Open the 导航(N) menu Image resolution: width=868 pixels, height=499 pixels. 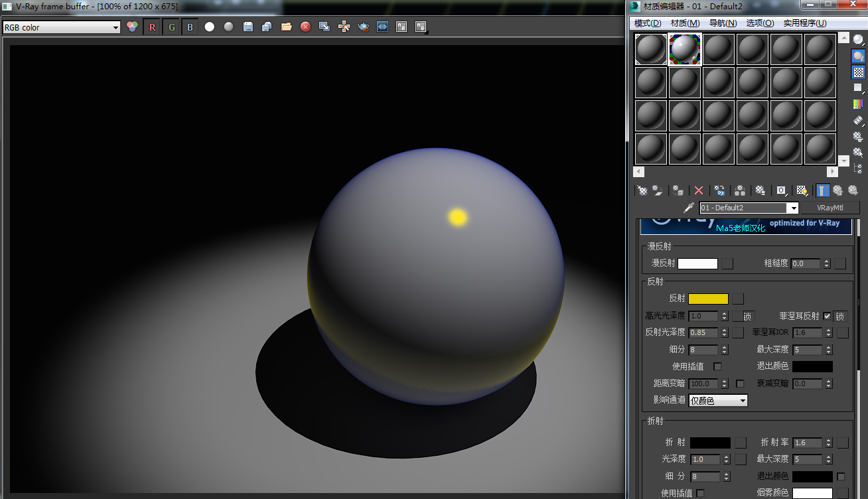point(723,23)
